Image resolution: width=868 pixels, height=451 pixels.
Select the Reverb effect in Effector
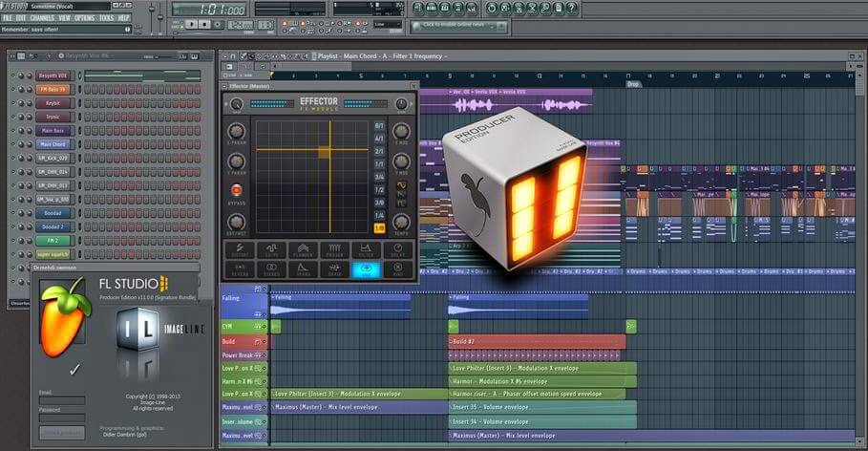coord(240,269)
